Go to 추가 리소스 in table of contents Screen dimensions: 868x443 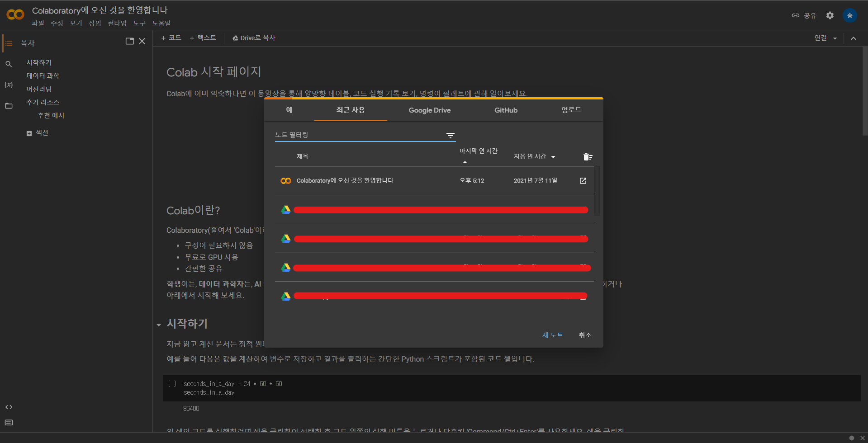click(43, 102)
